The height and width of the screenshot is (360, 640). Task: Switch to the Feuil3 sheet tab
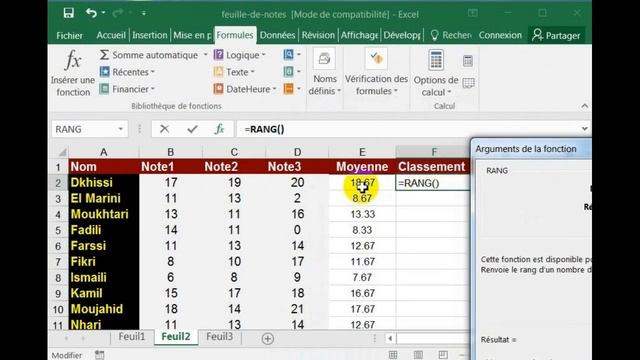[220, 337]
